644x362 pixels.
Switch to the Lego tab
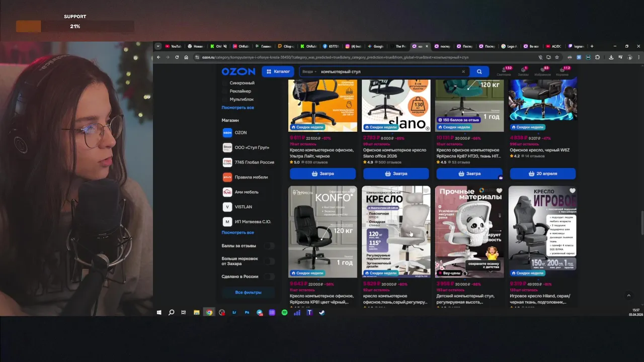click(509, 46)
